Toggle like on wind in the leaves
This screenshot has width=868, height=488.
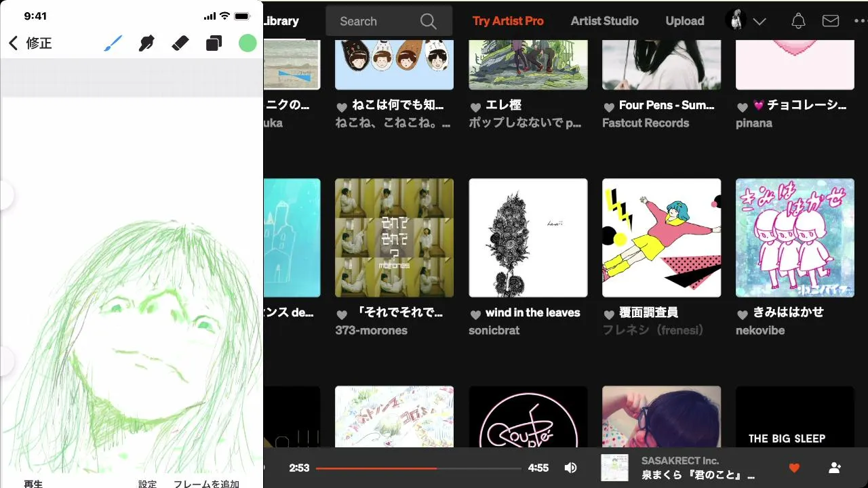[475, 314]
